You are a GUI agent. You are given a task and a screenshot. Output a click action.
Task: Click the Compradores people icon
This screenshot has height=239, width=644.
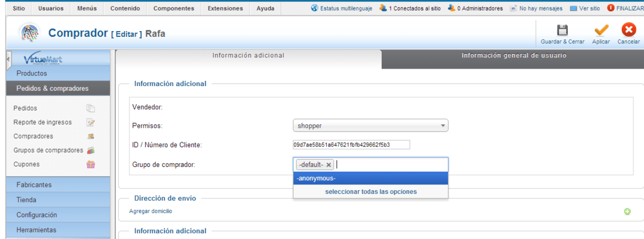tap(91, 136)
